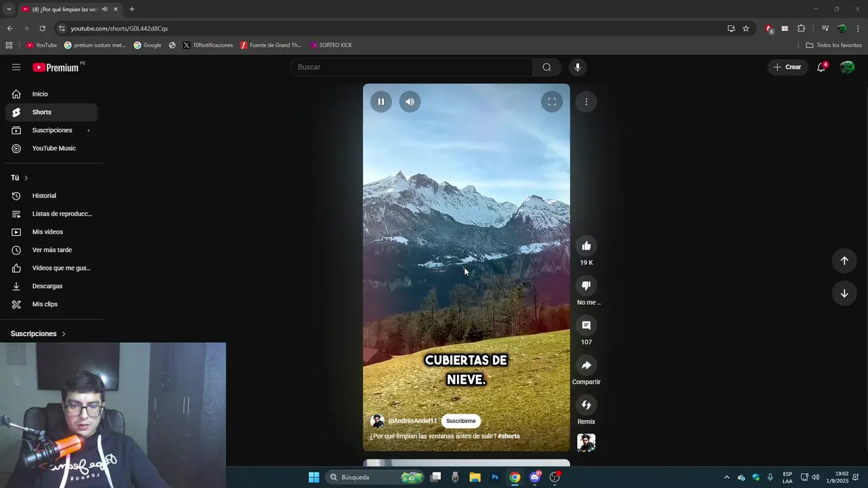Expand the Tú section chevron
Image resolution: width=868 pixels, height=488 pixels.
coord(26,178)
